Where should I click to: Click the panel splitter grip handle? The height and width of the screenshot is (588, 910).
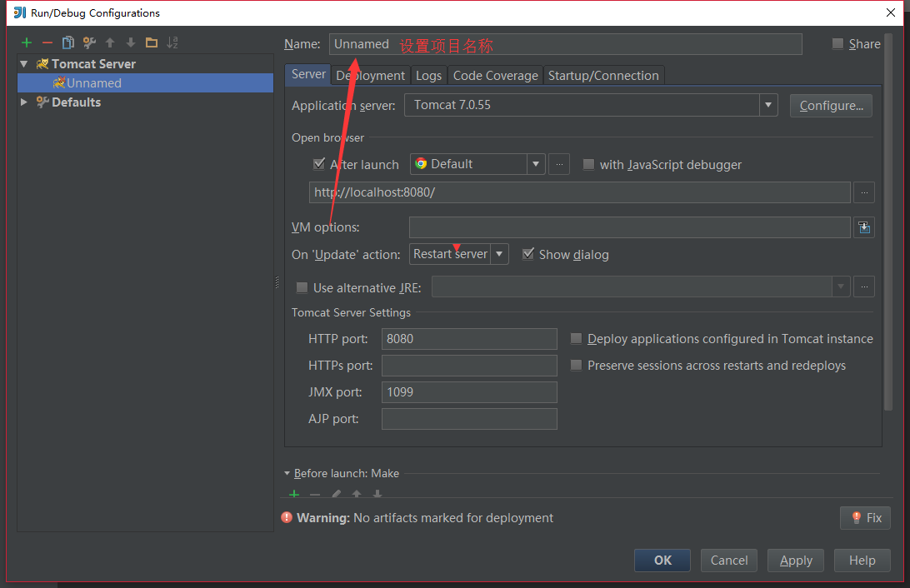click(x=277, y=282)
